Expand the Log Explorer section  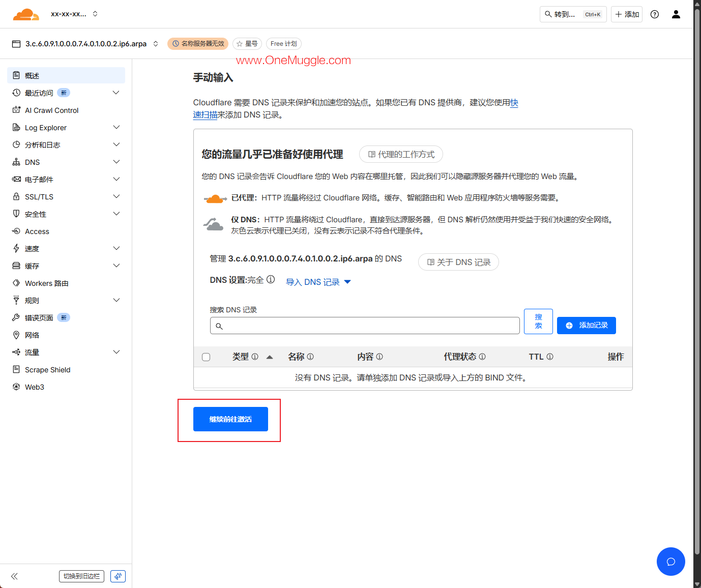pyautogui.click(x=116, y=127)
